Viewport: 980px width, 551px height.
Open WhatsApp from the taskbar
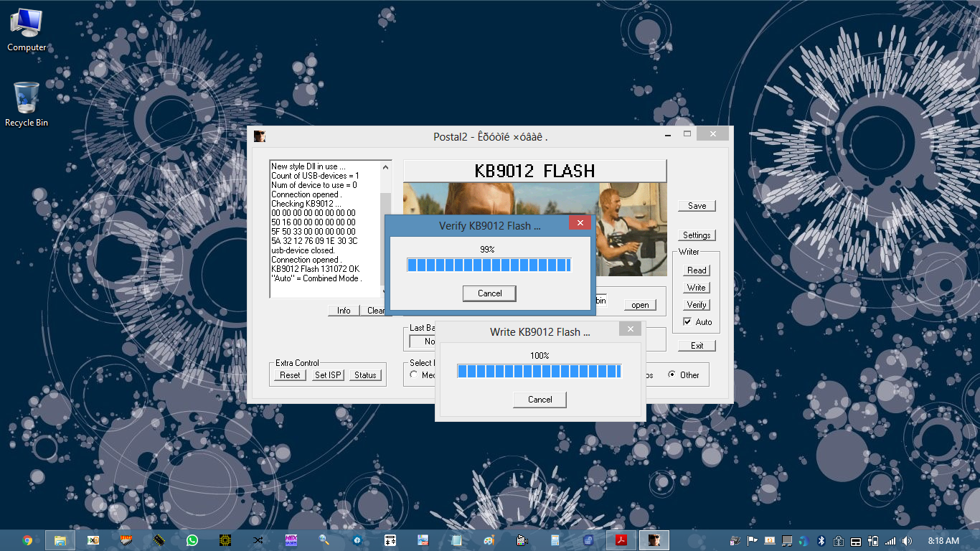point(192,540)
